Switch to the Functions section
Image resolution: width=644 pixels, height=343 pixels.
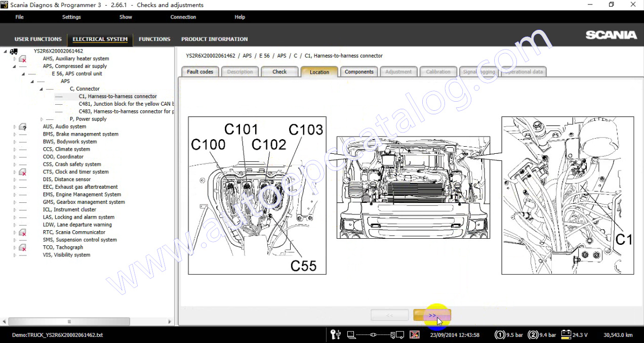[x=154, y=39]
